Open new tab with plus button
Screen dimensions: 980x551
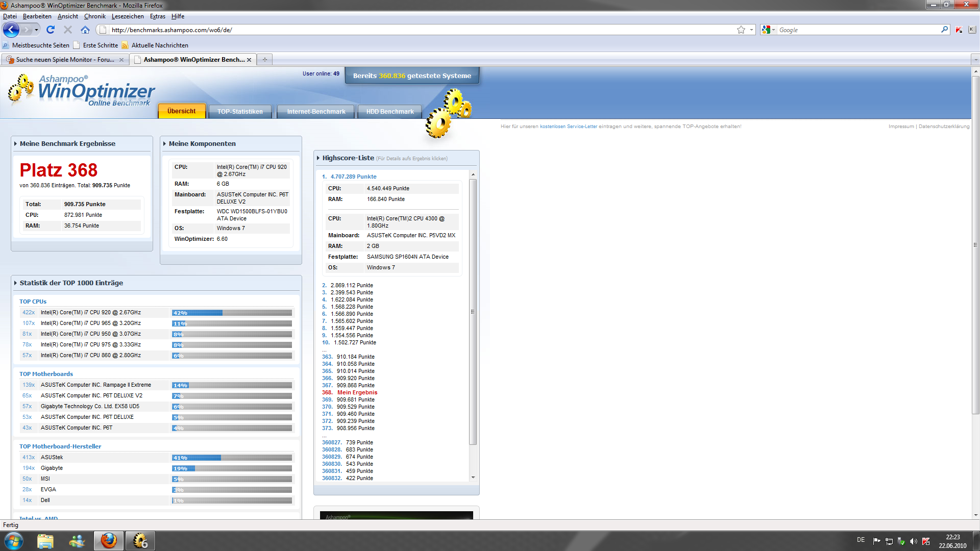(x=264, y=60)
